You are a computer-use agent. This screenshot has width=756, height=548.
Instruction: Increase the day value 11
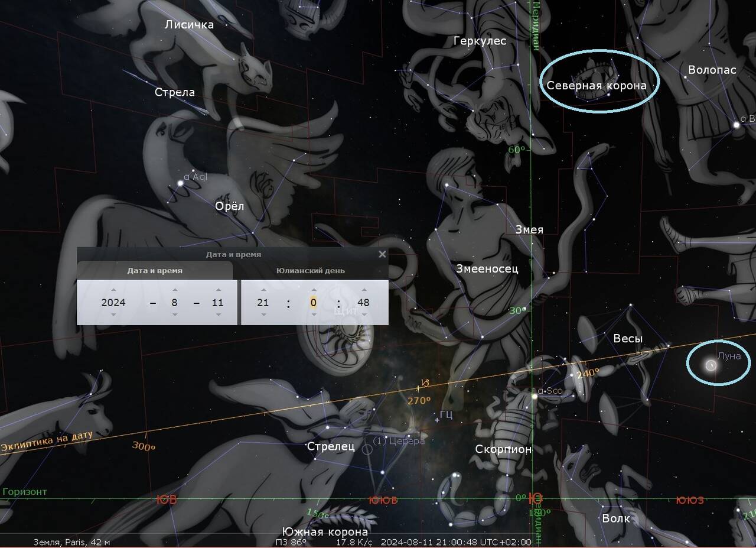point(218,290)
